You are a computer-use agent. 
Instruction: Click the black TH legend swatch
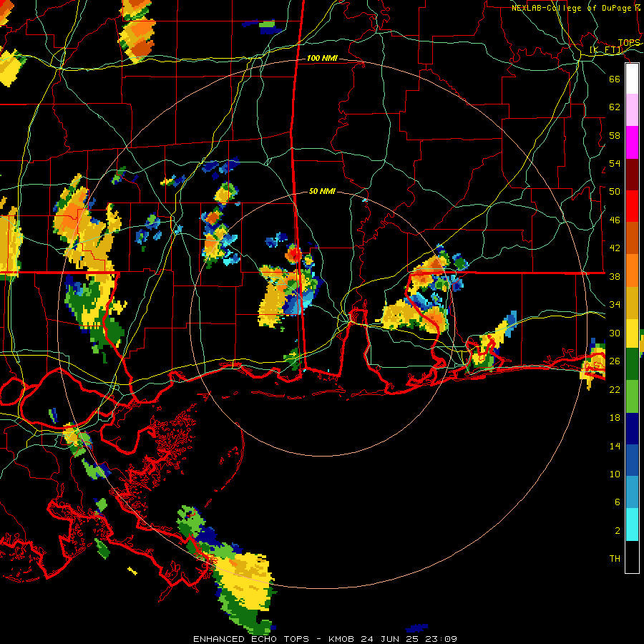632,557
